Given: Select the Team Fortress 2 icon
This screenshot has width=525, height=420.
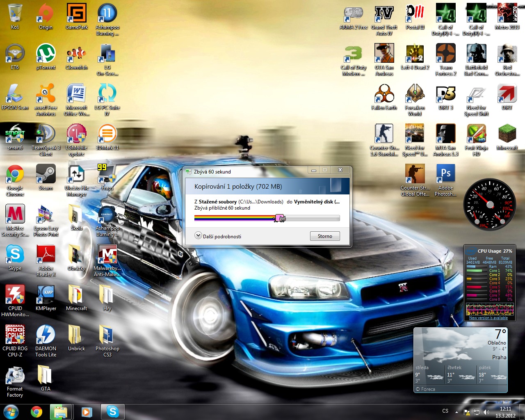Looking at the screenshot, I should coord(446,59).
